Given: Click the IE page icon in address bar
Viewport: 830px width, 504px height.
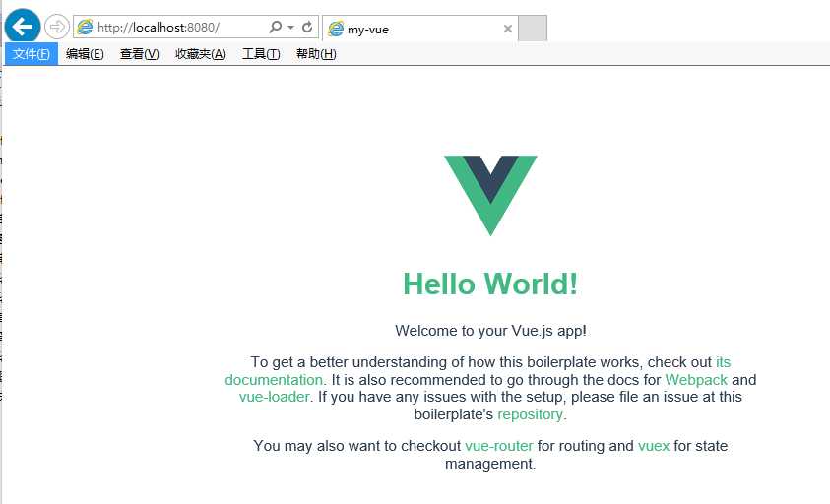Looking at the screenshot, I should (85, 27).
